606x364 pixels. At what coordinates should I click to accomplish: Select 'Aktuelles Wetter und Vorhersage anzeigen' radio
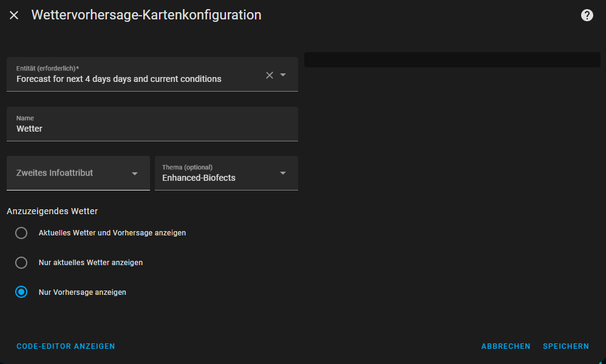(21, 233)
